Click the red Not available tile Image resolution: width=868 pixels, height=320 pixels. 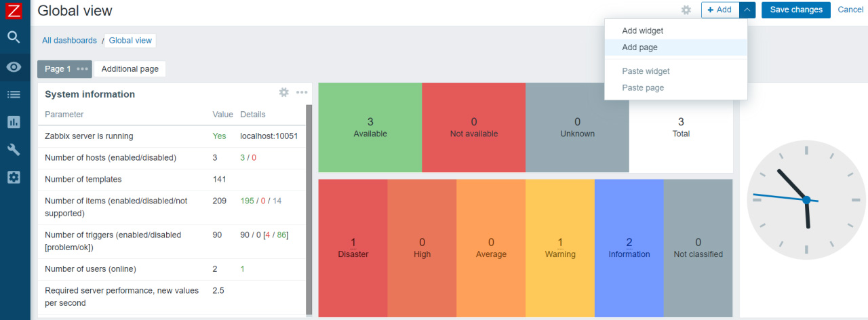(474, 127)
